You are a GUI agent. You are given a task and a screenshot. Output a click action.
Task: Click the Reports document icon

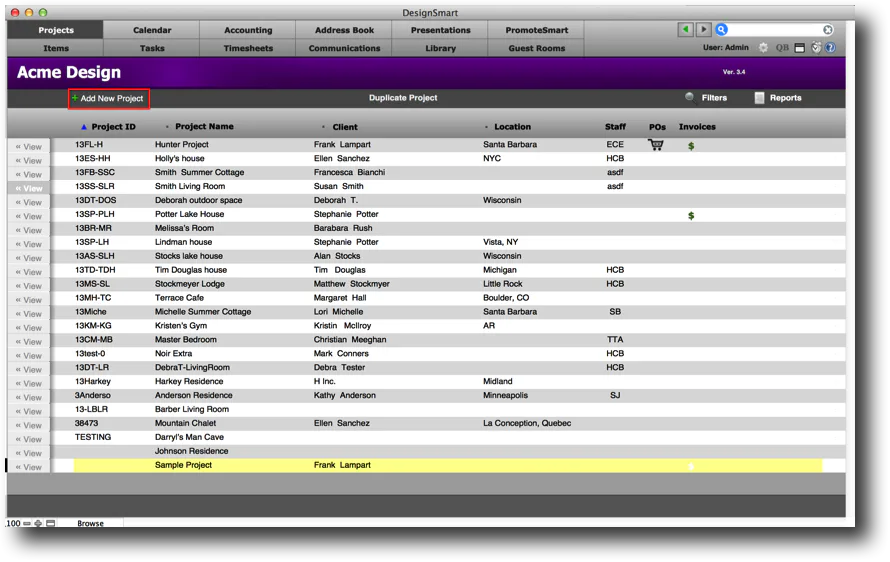pos(759,98)
